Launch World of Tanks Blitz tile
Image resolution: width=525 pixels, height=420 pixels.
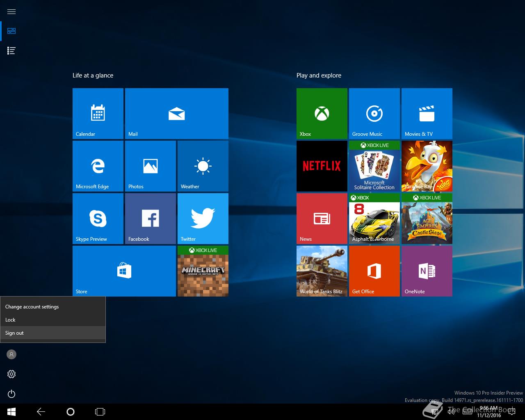pos(322,271)
